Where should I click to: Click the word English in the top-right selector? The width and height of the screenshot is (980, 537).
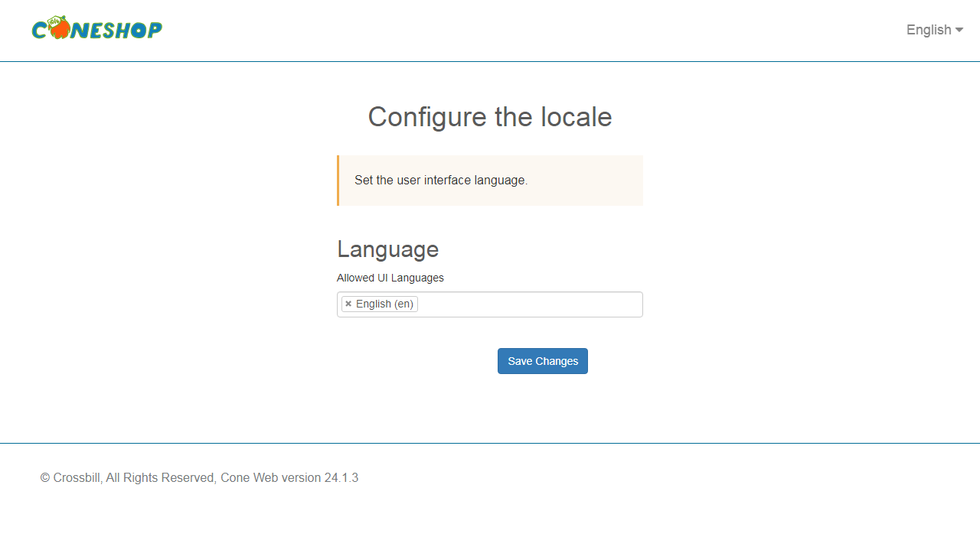click(x=929, y=30)
